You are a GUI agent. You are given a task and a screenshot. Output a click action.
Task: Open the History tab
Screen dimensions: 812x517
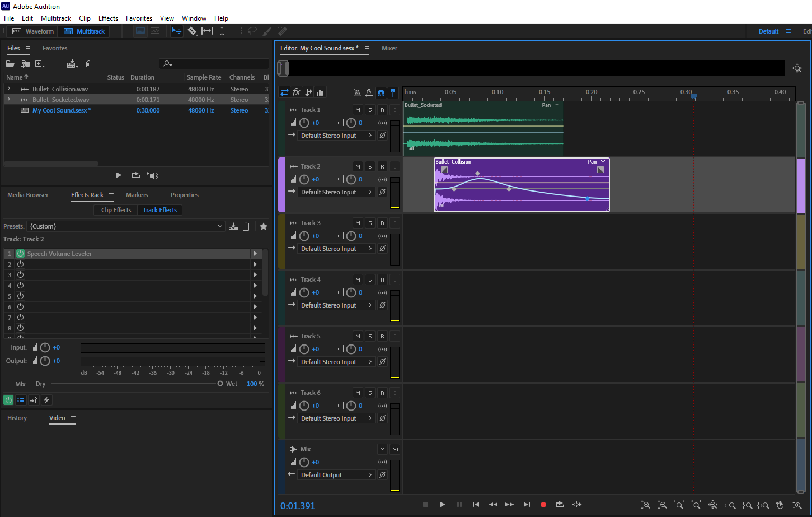point(17,418)
